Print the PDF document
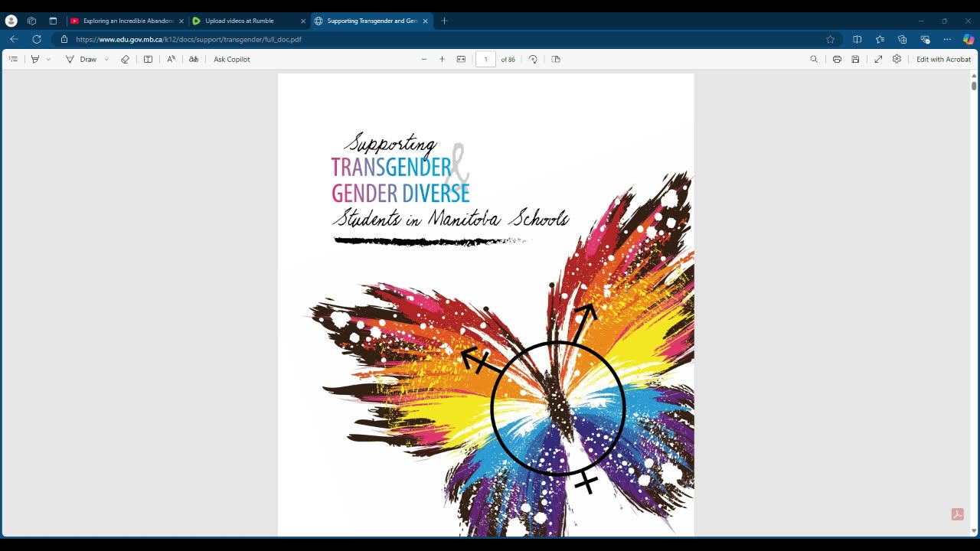The width and height of the screenshot is (980, 551). pos(837,59)
